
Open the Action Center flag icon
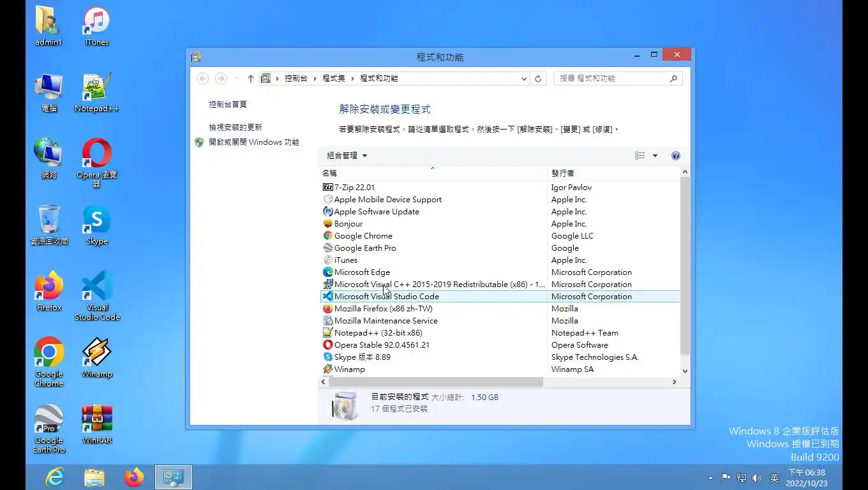[x=726, y=478]
